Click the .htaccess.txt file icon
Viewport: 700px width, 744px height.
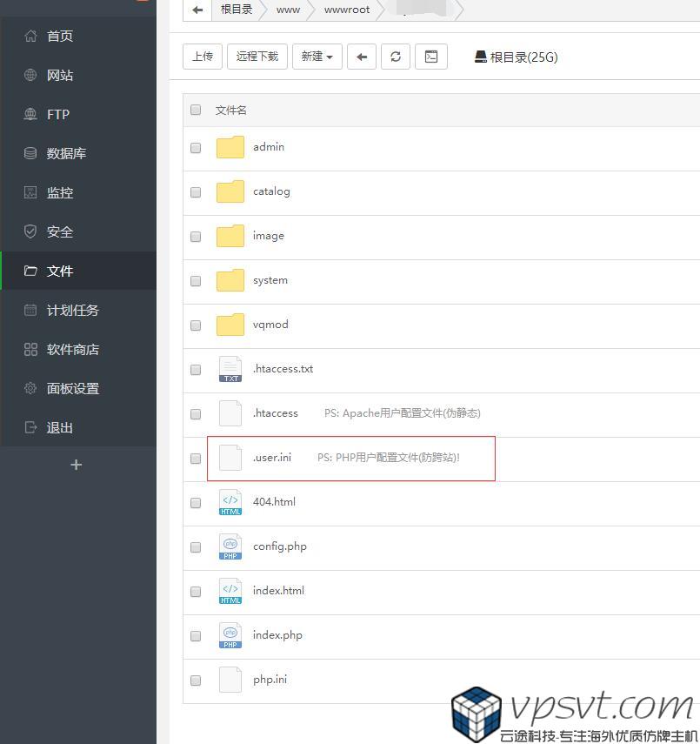(x=230, y=369)
